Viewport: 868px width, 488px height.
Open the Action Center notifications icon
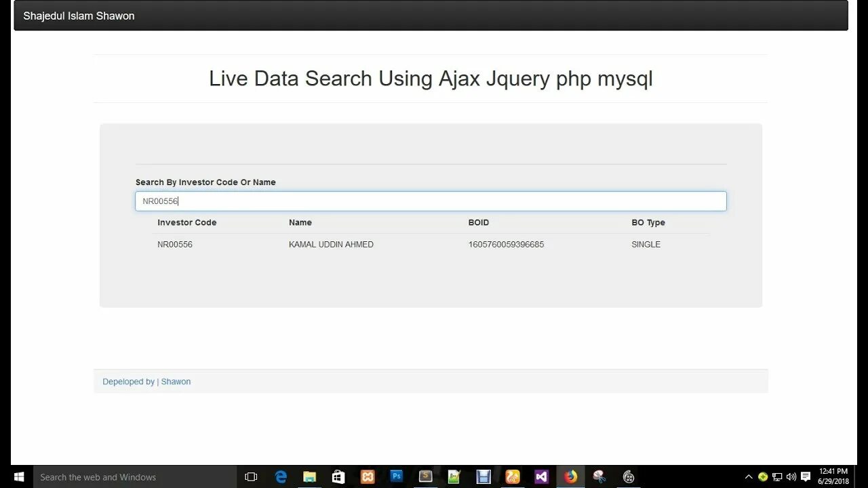coord(806,476)
